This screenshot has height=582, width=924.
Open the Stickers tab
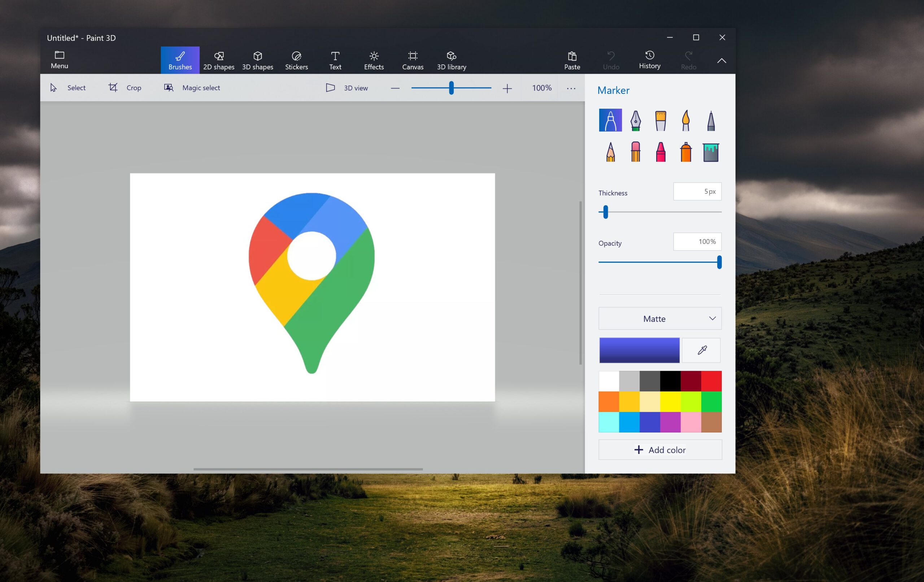tap(296, 60)
